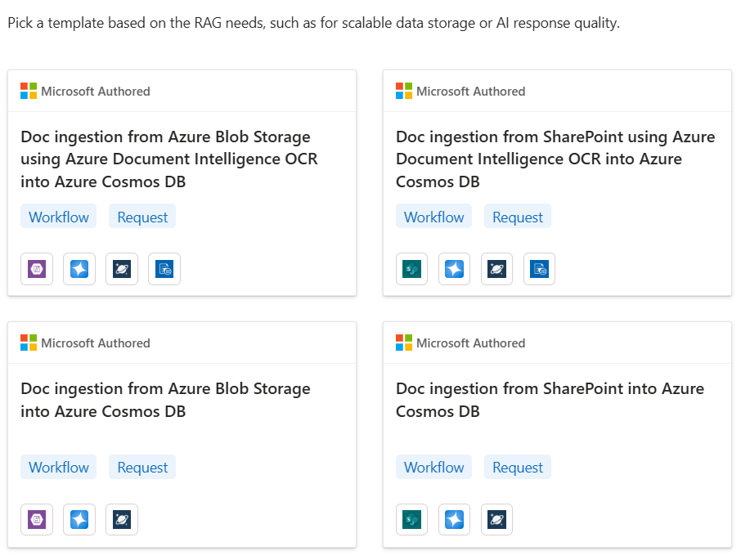Click the Azure OpenAI icon on the SharePoint OCR card
Screen dimensions: 750x560
(x=454, y=268)
